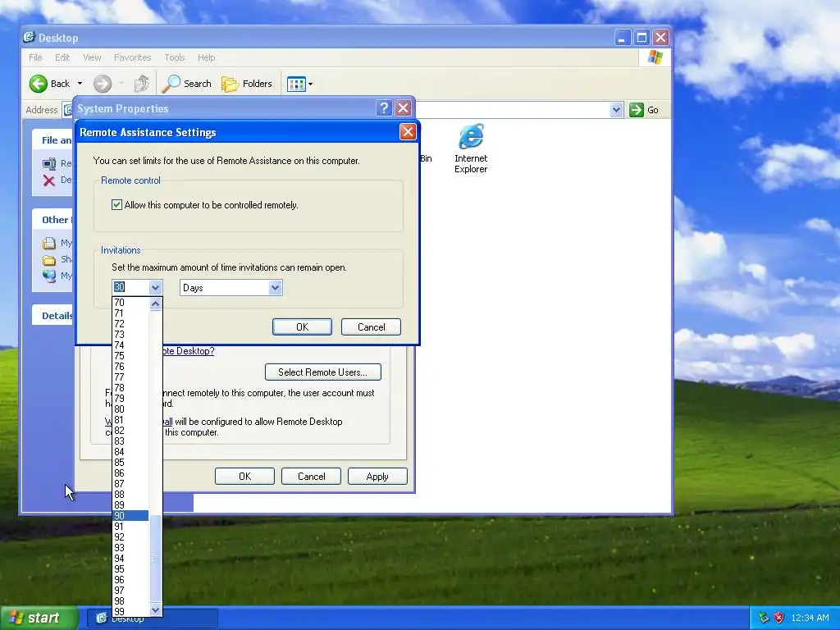Click Apply in System Properties
Viewport: 840px width, 630px height.
click(x=377, y=477)
